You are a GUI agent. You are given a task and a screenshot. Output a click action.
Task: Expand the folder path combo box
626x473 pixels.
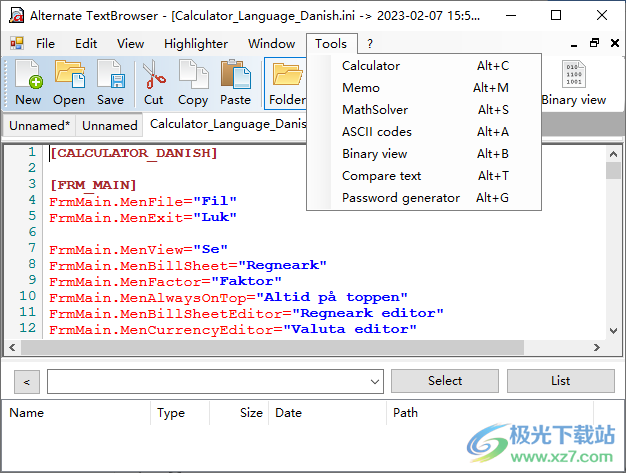(x=374, y=382)
